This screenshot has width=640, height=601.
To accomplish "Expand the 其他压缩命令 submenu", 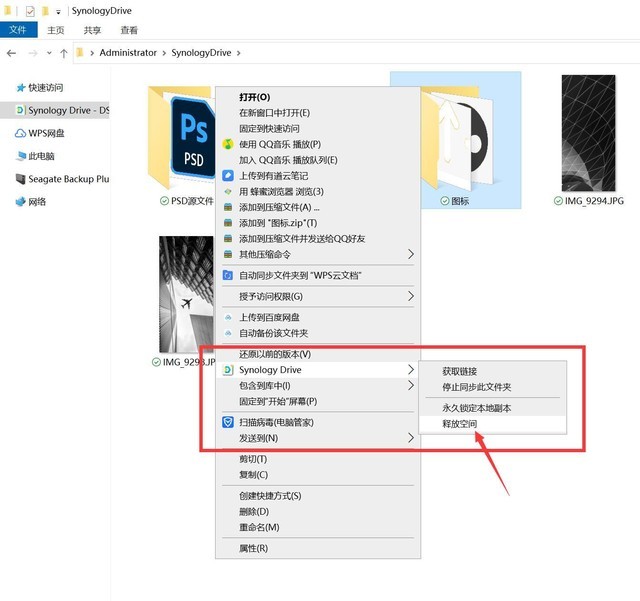I will [318, 254].
